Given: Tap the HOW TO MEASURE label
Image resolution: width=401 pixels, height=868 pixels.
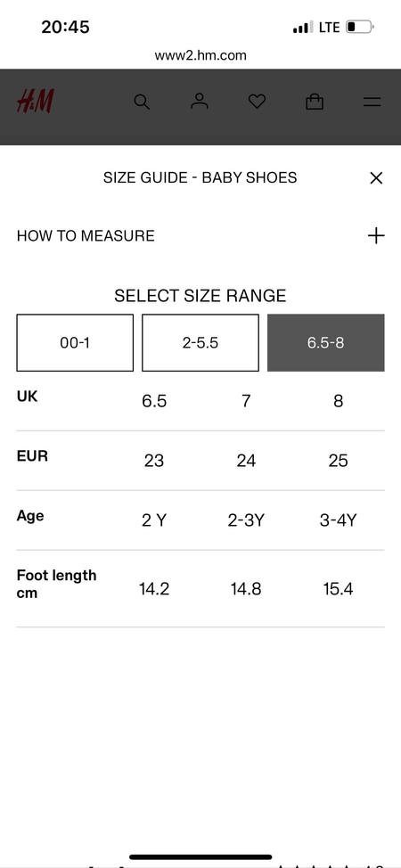Looking at the screenshot, I should point(86,236).
